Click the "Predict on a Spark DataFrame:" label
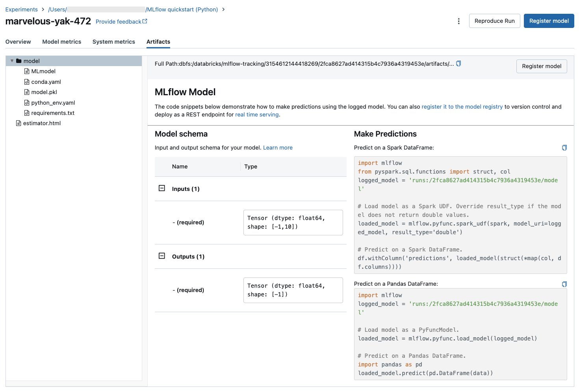Screen dimensions: 579x392 point(394,148)
